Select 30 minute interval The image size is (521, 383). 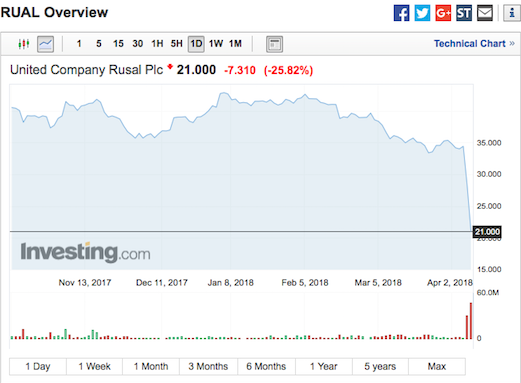pos(138,44)
